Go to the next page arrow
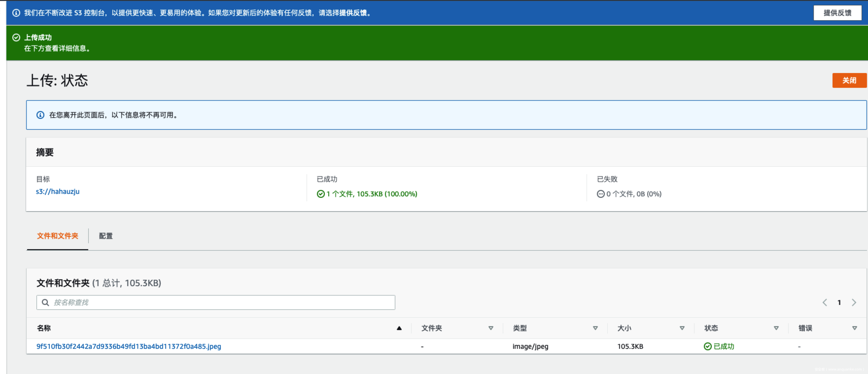 (x=854, y=302)
